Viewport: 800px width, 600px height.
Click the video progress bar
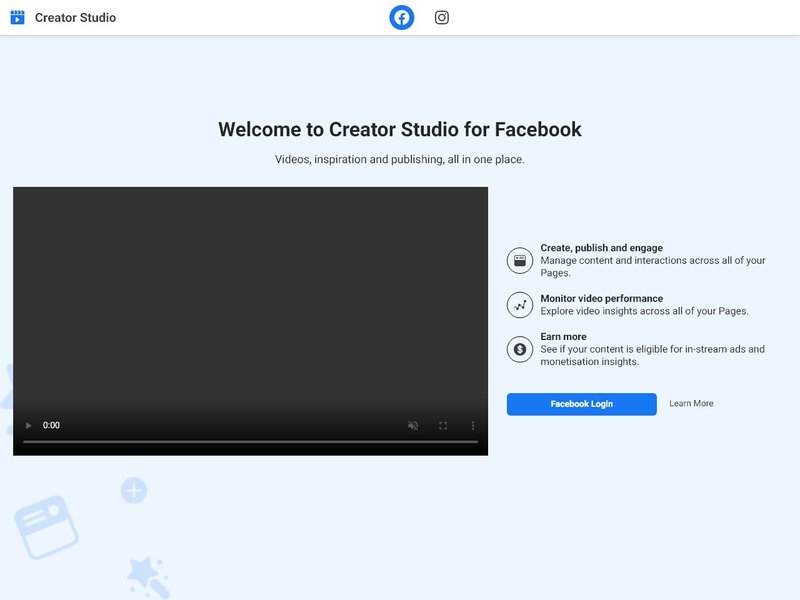(251, 442)
